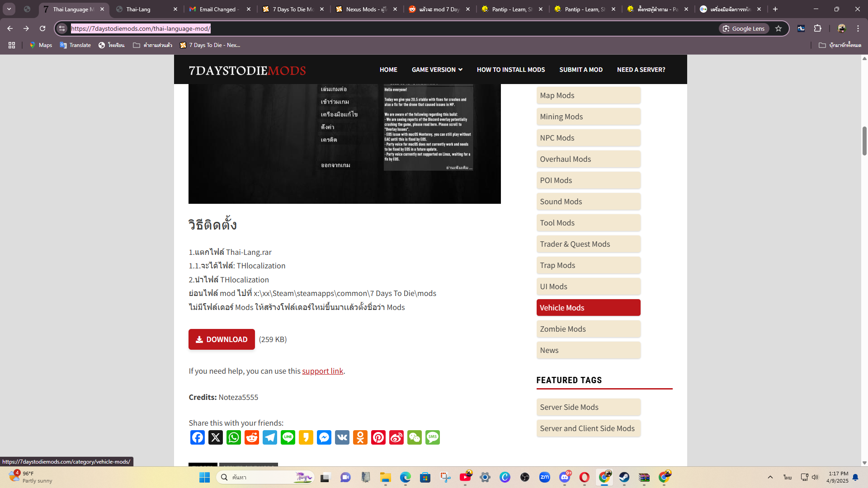The width and height of the screenshot is (868, 488).
Task: Open the Maps bookmark
Action: [x=41, y=45]
